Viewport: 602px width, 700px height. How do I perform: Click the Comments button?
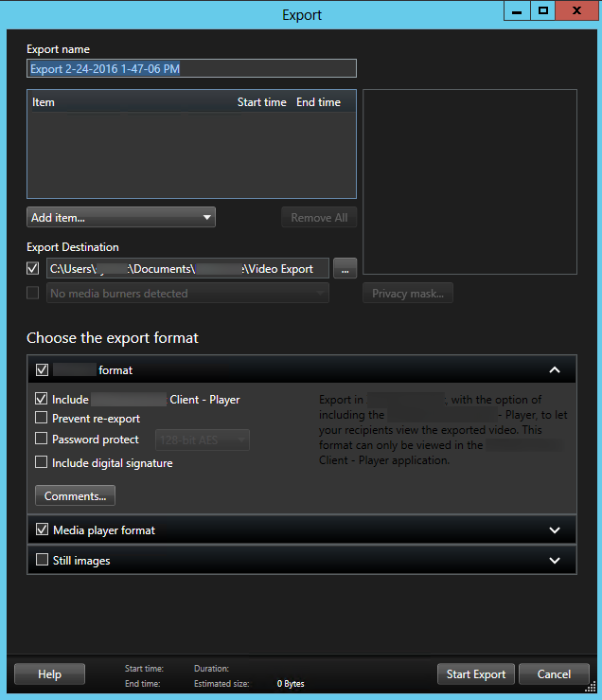point(75,496)
